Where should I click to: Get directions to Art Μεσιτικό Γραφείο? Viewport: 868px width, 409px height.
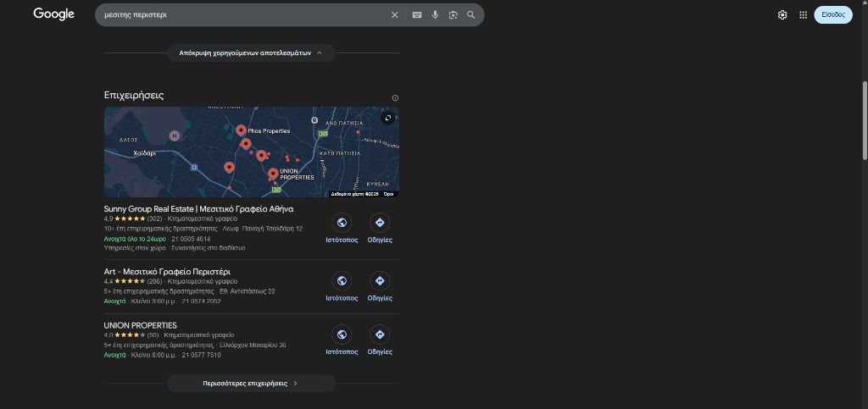click(x=380, y=281)
